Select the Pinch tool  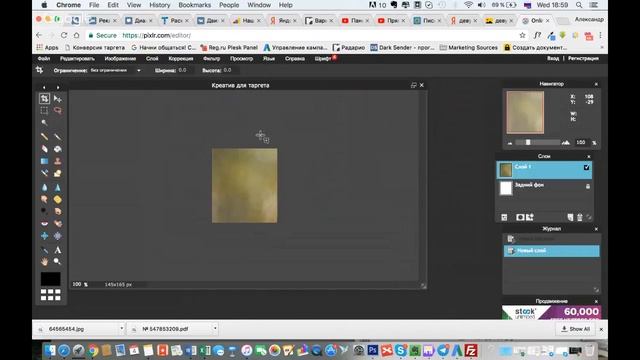click(x=58, y=236)
